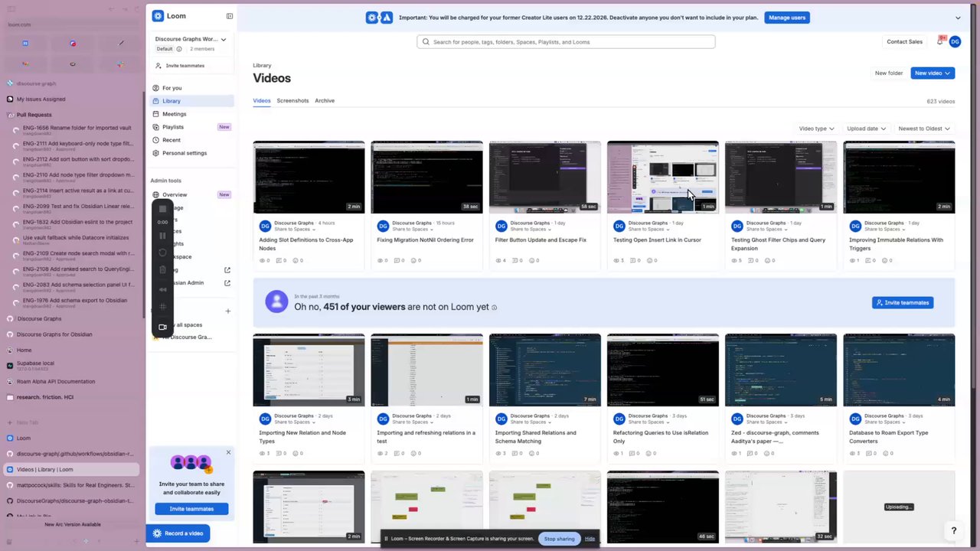Change the Newest to Oldest sort order
980x551 pixels.
[x=925, y=129]
